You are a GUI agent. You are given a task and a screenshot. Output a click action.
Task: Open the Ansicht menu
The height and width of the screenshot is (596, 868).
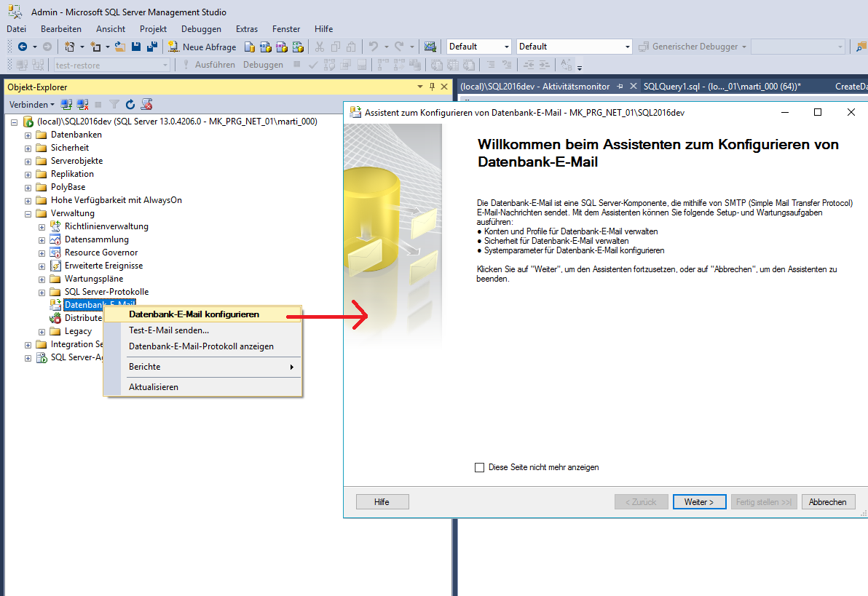click(111, 29)
